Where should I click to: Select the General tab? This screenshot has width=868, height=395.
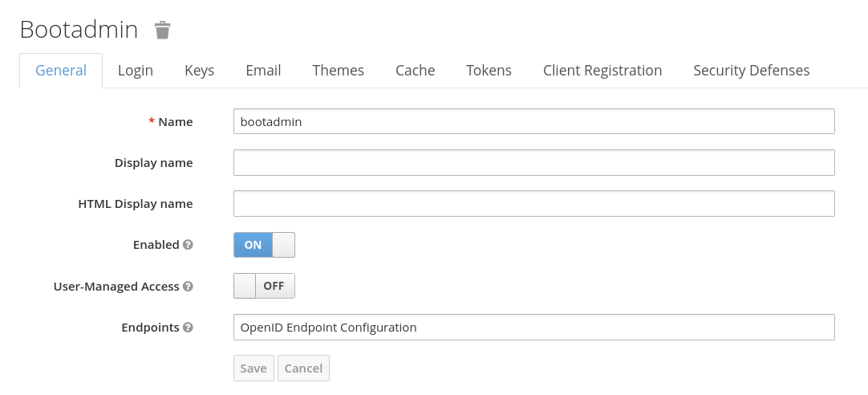(x=61, y=71)
